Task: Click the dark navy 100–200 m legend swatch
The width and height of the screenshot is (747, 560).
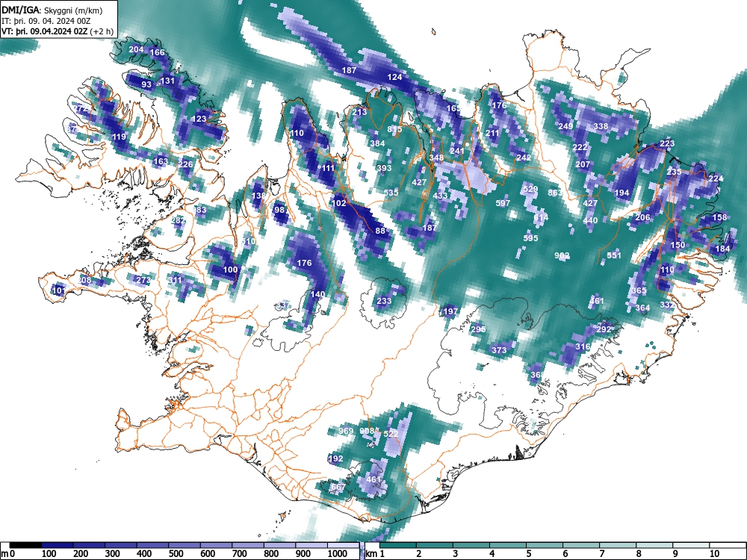Action: (x=58, y=545)
